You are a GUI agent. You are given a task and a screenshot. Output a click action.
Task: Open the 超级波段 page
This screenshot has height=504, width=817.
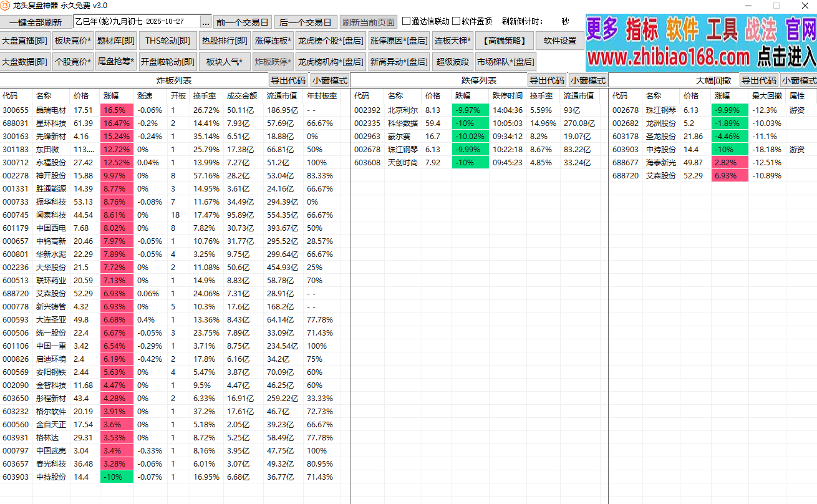click(453, 62)
